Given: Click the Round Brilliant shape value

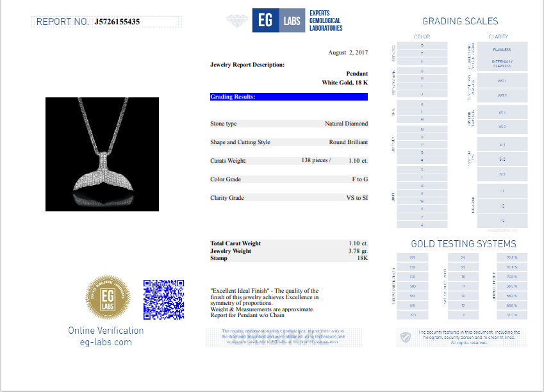Looking at the screenshot, I should click(x=348, y=142).
